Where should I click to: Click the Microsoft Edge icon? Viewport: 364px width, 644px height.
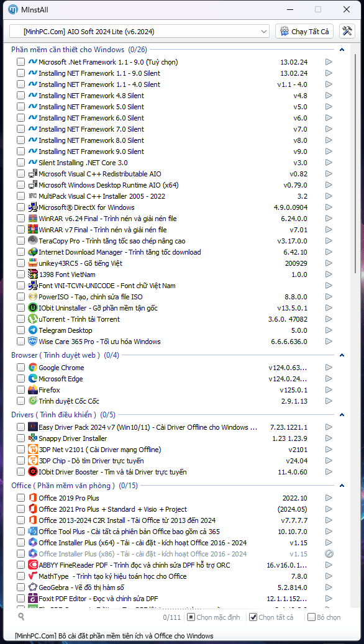33,379
